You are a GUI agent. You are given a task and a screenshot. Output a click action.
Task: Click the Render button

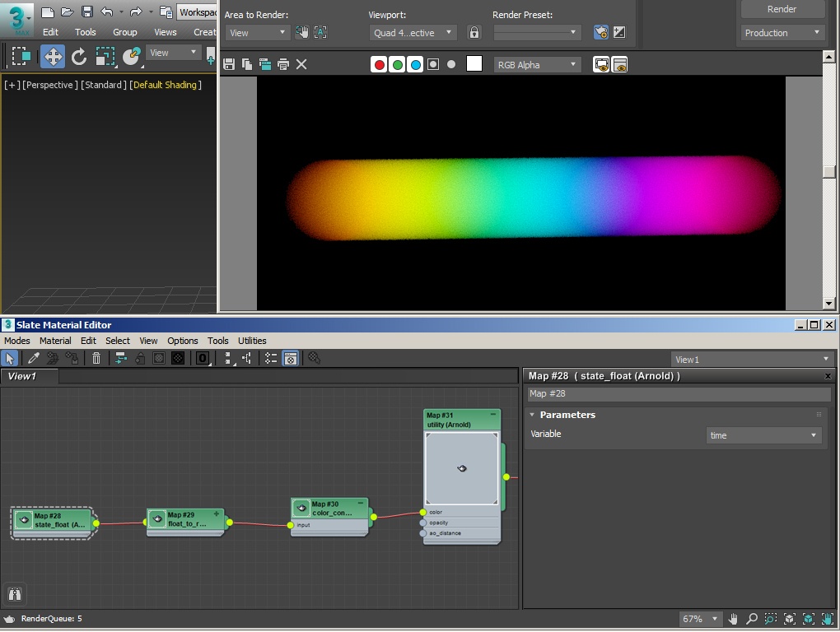[782, 9]
